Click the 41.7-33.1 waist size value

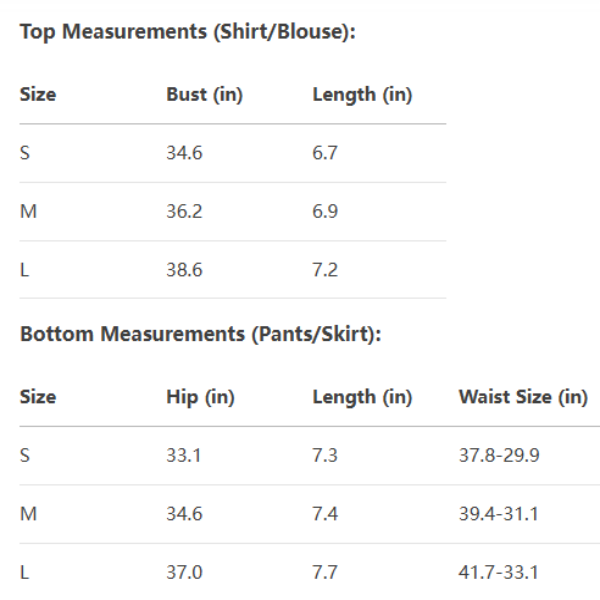499,573
